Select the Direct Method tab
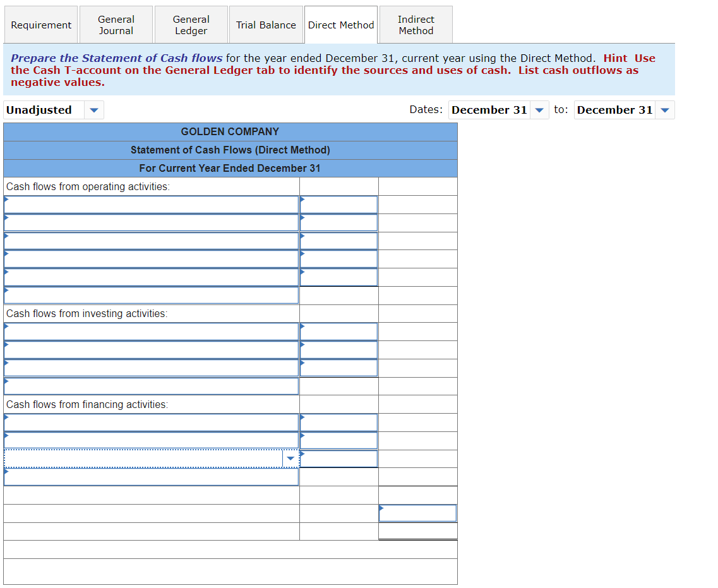 pos(340,24)
